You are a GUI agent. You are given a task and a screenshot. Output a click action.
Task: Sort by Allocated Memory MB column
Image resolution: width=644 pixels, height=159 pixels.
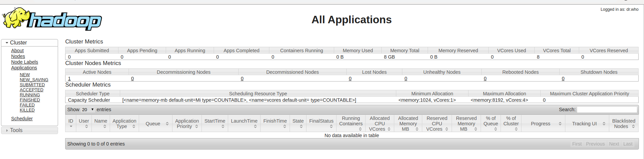(408, 123)
